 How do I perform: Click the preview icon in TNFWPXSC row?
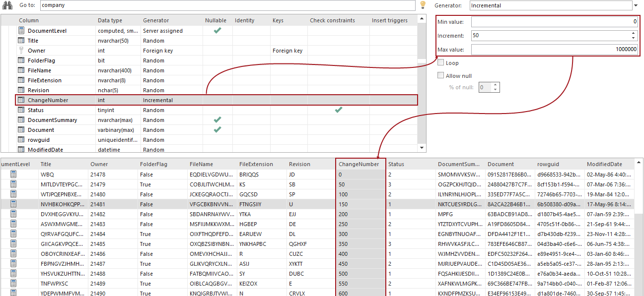13,283
